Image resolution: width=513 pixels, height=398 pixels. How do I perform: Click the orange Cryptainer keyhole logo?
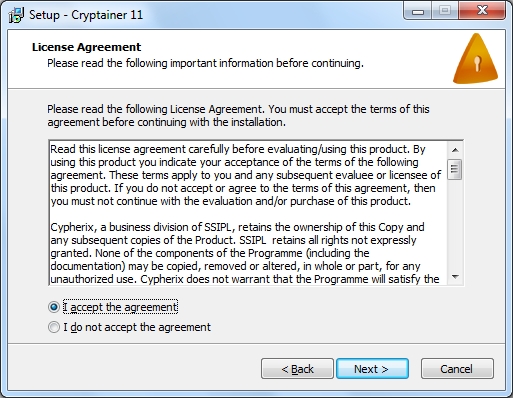pos(476,58)
